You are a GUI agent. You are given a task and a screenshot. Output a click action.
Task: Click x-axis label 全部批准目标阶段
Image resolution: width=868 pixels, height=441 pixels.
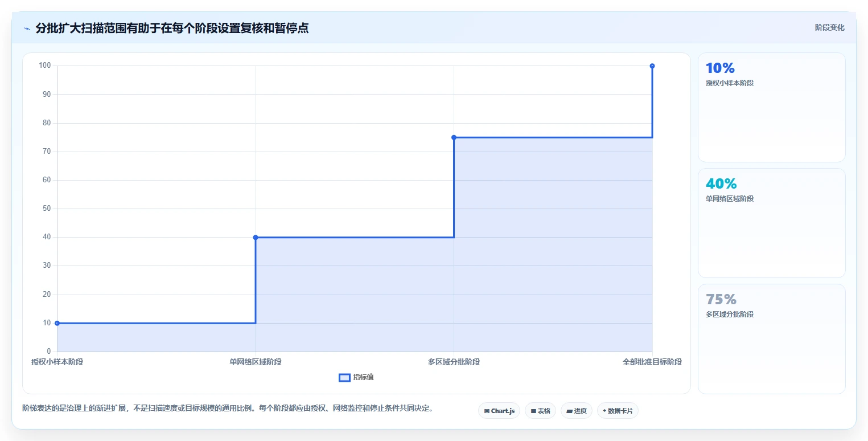(652, 362)
